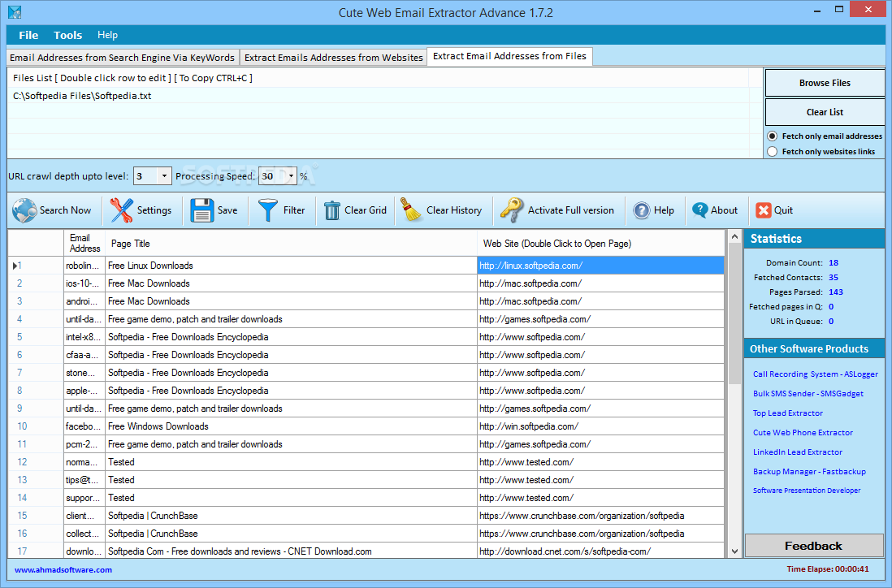Click the red Quit X icon
Image resolution: width=892 pixels, height=588 pixels.
[x=764, y=210]
